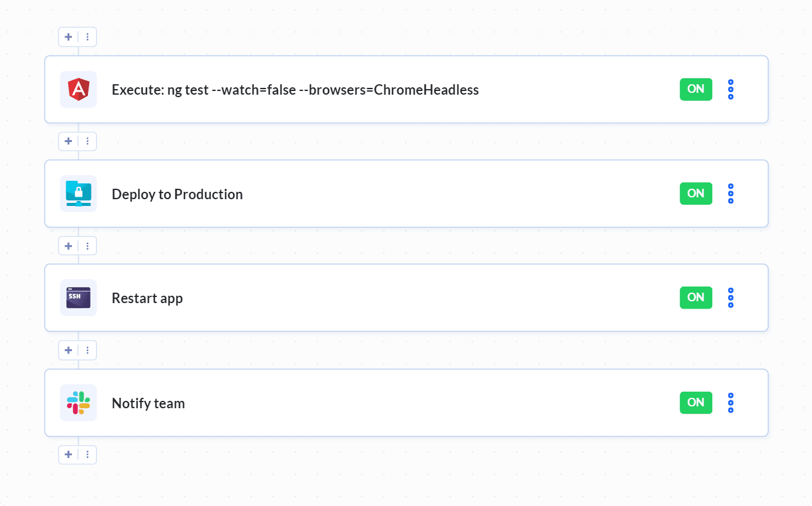Open the options menu above the first action
Screen dimensions: 812x506
click(x=88, y=37)
